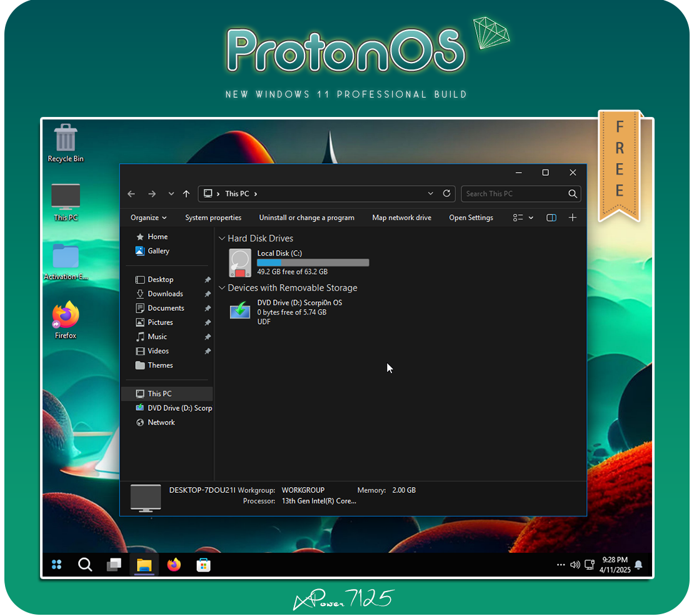
Task: Click computer icon in details pane
Action: tap(146, 498)
